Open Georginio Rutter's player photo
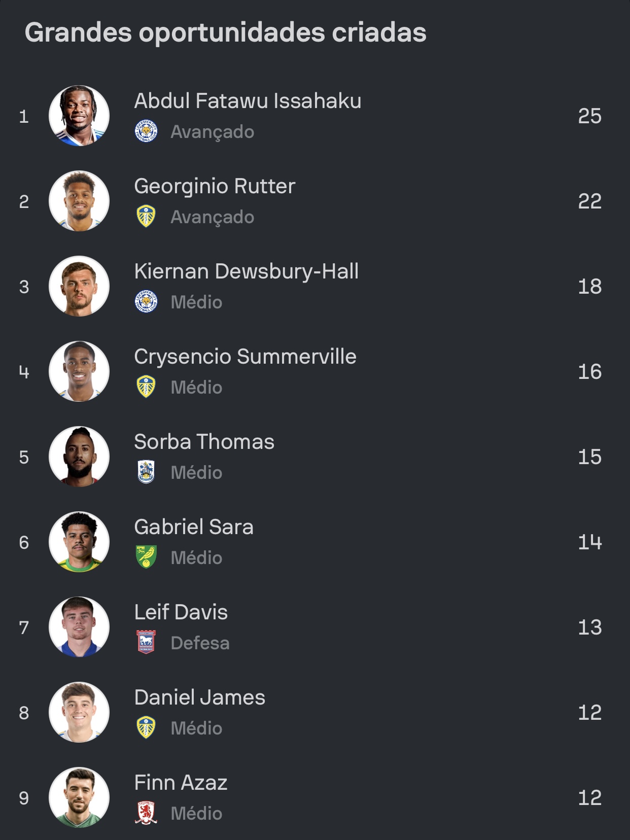This screenshot has height=840, width=630. coord(79,201)
